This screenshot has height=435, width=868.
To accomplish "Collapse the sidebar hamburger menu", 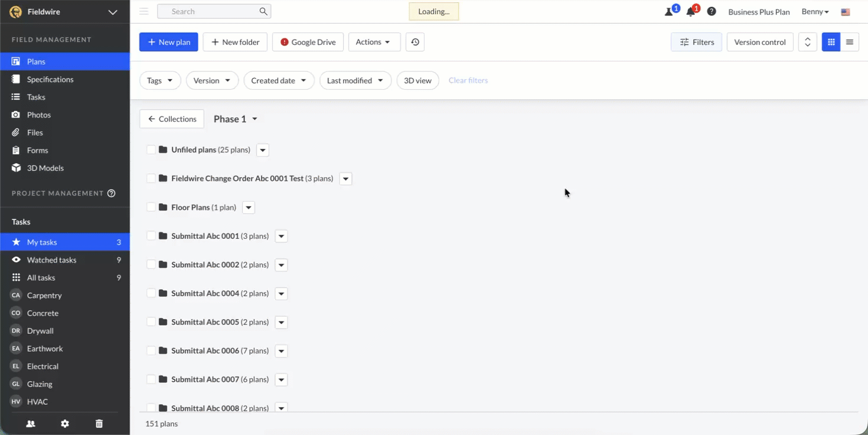I will pos(144,11).
